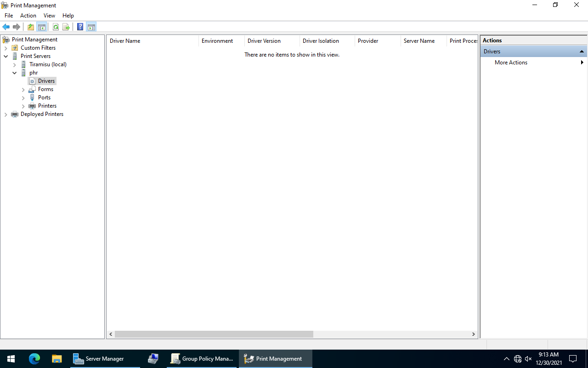Screen dimensions: 588x368
Task: Open Microsoft Edge from the taskbar
Action: pyautogui.click(x=34, y=359)
